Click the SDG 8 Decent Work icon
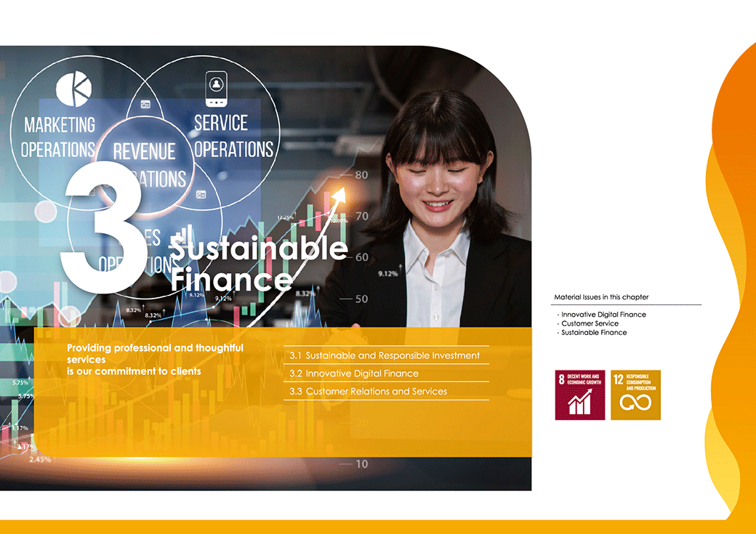 click(580, 395)
